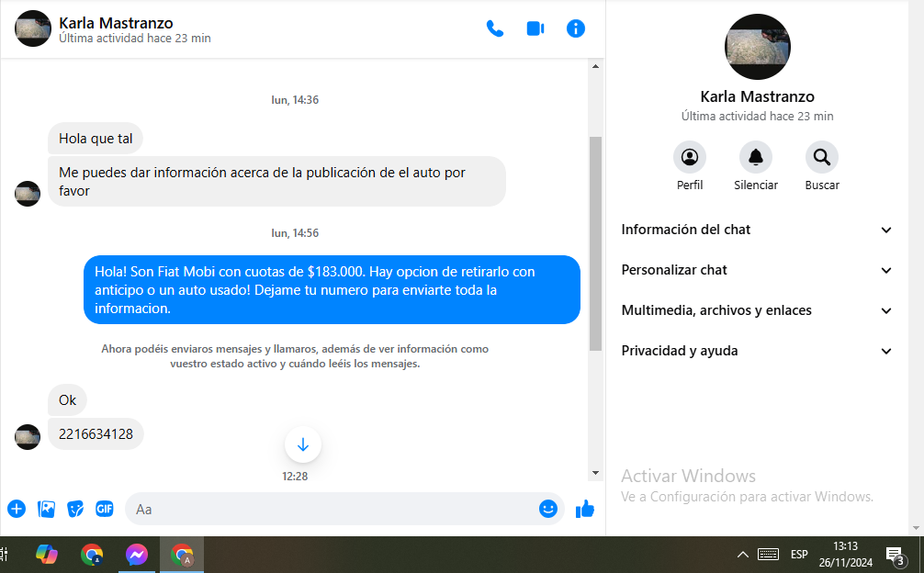The width and height of the screenshot is (924, 573).
Task: Click the 'lun, 14:56' timestamp
Action: (x=295, y=233)
